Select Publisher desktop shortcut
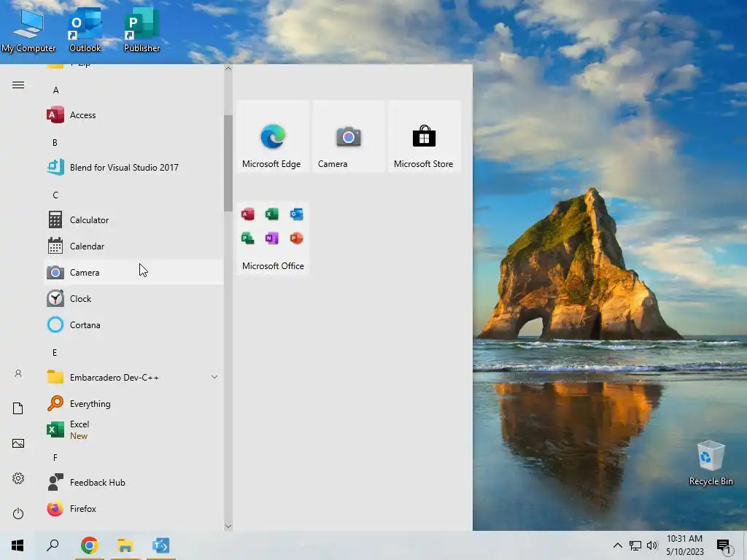 tap(142, 30)
